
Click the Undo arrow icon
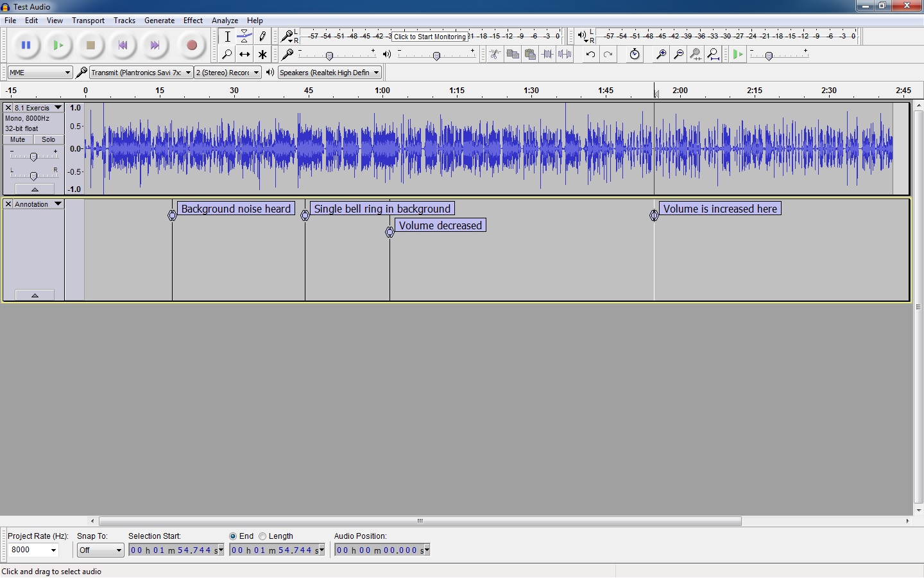tap(590, 55)
